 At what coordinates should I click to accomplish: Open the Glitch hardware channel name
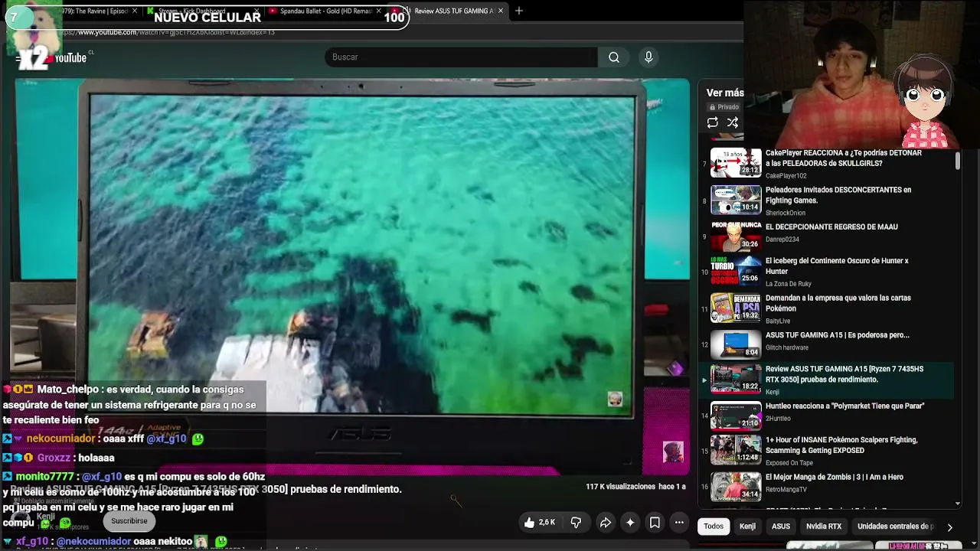pyautogui.click(x=787, y=347)
